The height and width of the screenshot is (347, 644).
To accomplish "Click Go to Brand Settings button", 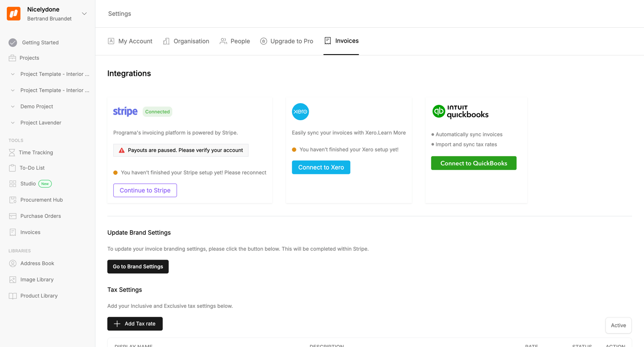I will pos(138,267).
